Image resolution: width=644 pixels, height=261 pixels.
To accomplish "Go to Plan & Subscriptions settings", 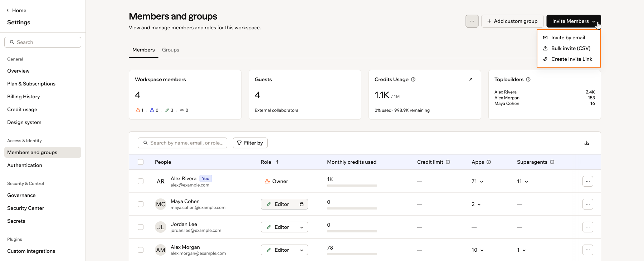I will tap(31, 84).
